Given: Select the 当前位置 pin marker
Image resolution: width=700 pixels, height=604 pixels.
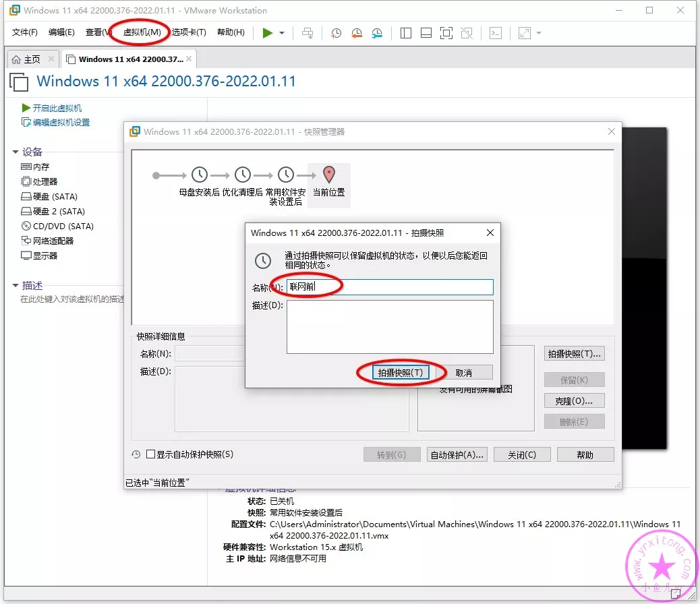Looking at the screenshot, I should tap(328, 175).
